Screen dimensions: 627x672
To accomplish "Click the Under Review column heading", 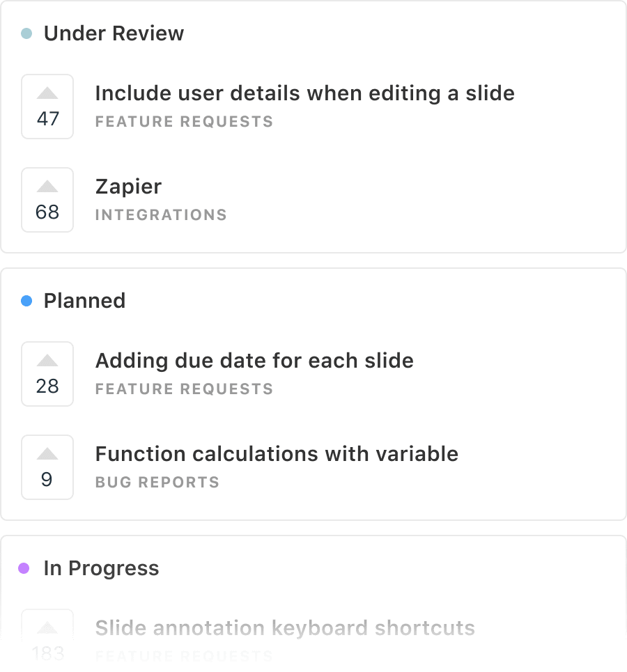I will [114, 33].
